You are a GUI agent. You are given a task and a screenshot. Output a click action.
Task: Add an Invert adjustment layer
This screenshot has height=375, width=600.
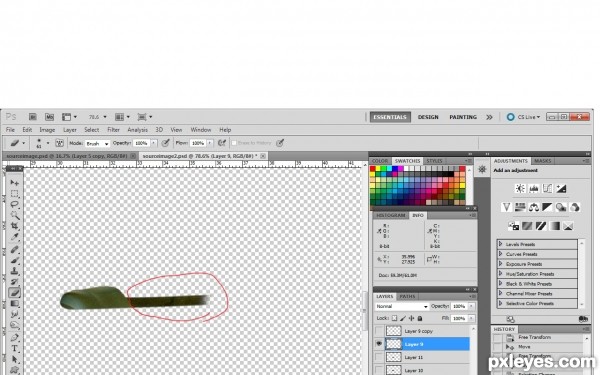(x=514, y=226)
